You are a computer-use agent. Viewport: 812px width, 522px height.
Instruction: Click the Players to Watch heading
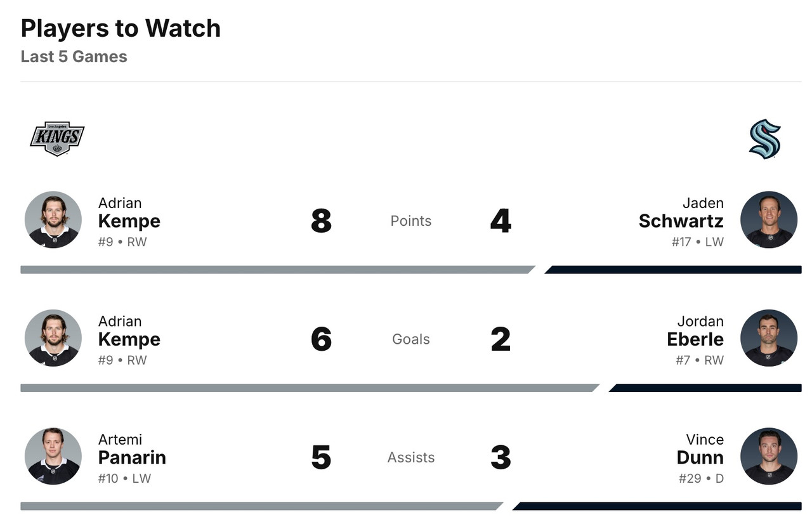(121, 29)
